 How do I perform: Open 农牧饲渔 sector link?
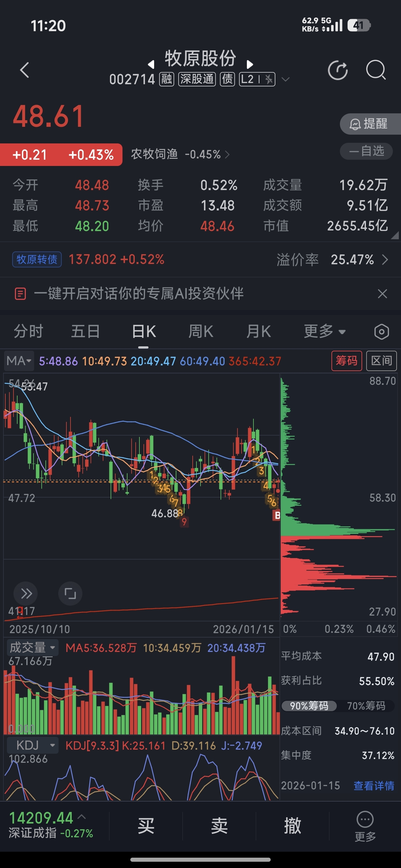[180, 154]
